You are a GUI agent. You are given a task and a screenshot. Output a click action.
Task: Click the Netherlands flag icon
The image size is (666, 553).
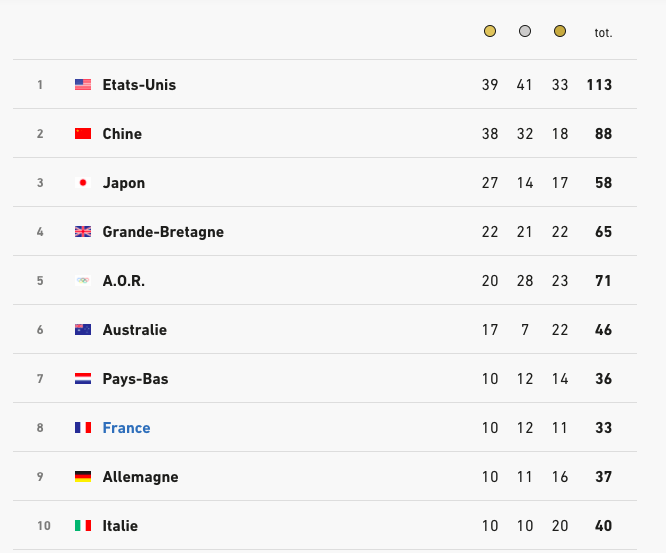pyautogui.click(x=83, y=379)
